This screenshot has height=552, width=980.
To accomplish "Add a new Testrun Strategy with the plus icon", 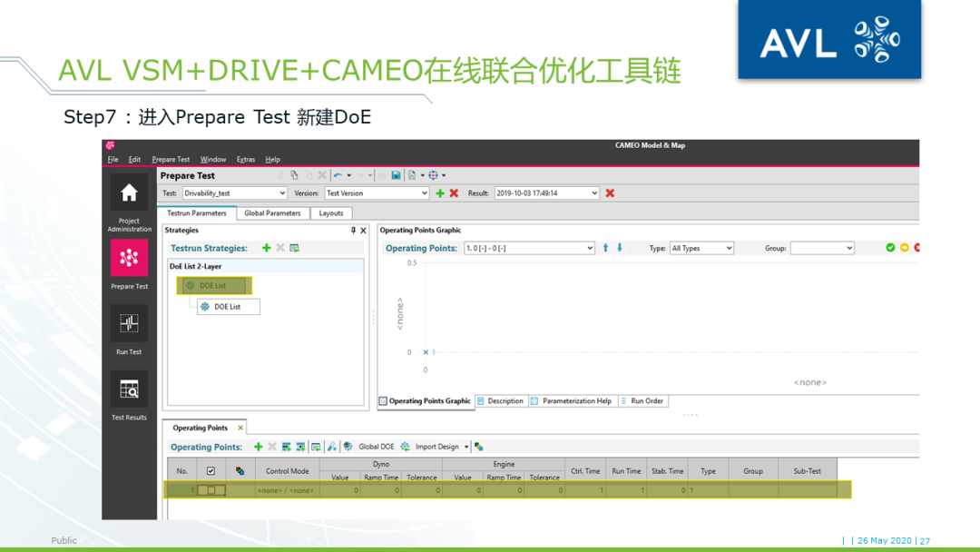I will pyautogui.click(x=266, y=247).
